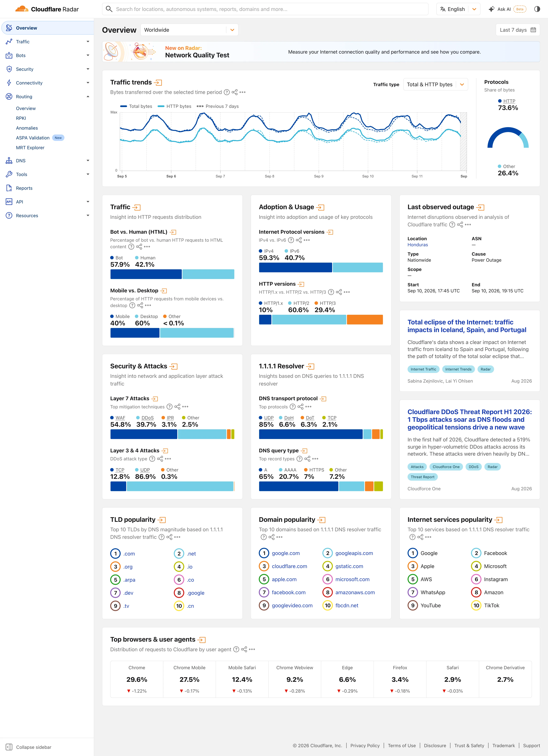Toggle the dark mode theme icon
548x756 pixels.
click(x=537, y=9)
